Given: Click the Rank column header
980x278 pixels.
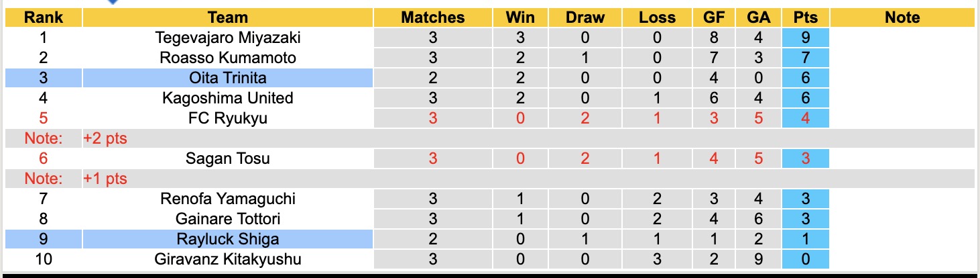Looking at the screenshot, I should [x=43, y=17].
